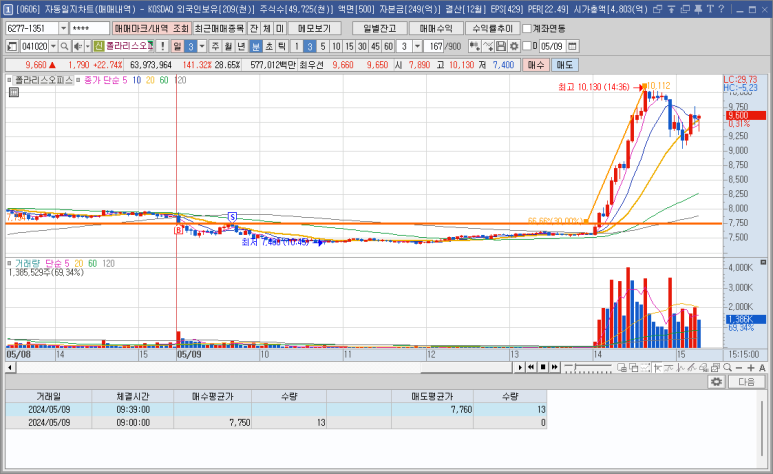This screenshot has height=474, width=773.
Task: Click the 매매수익 button
Action: click(x=436, y=29)
